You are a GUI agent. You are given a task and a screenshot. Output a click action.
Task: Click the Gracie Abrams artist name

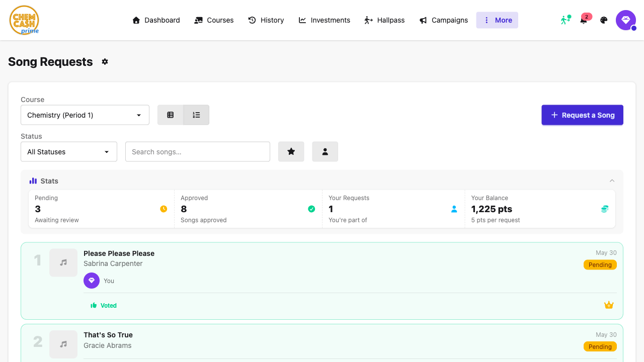point(108,345)
